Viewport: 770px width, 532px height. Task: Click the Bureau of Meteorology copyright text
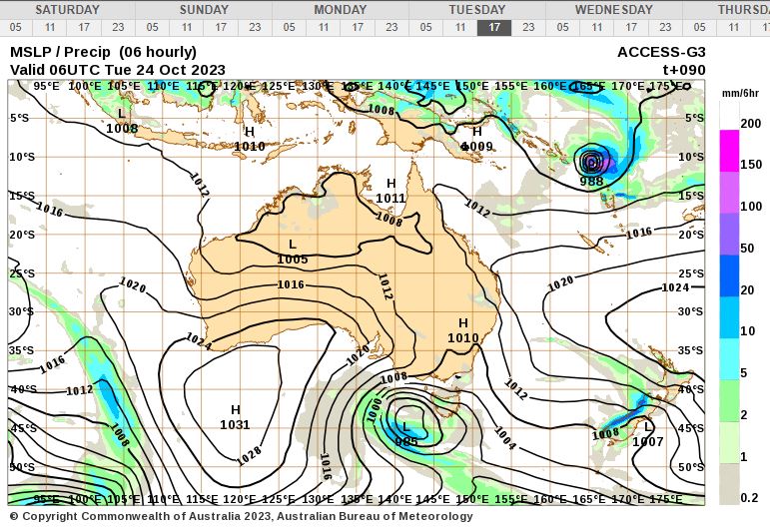coord(242,516)
